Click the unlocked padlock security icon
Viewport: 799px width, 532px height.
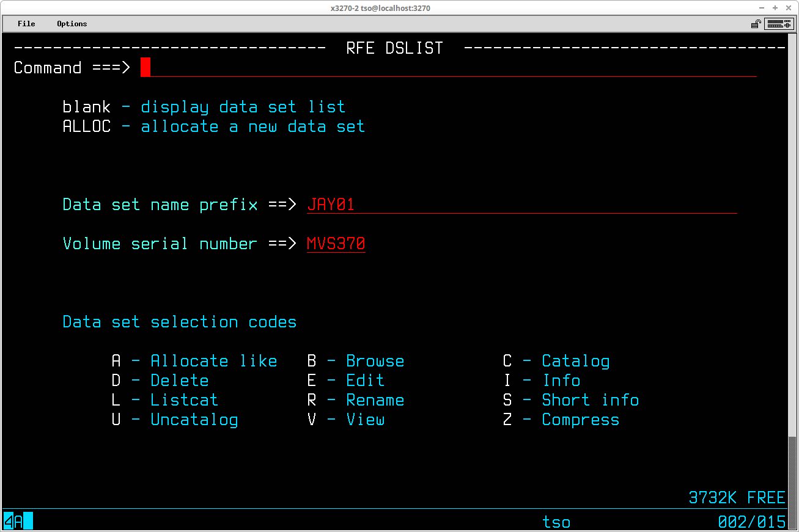(x=756, y=24)
